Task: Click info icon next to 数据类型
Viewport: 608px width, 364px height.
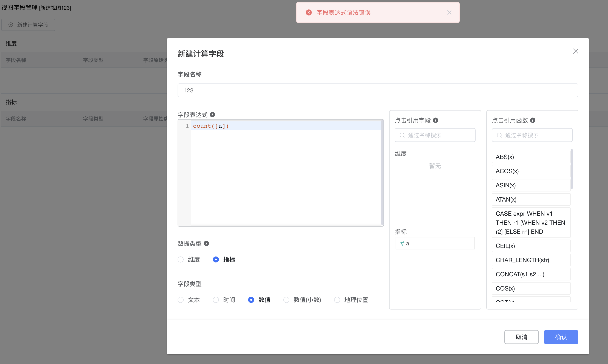Action: coord(206,243)
